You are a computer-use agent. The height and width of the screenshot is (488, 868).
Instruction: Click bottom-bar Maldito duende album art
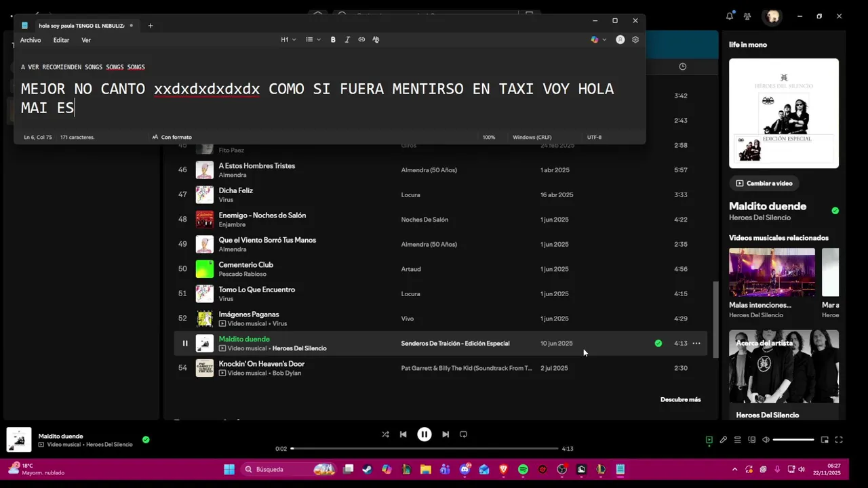pyautogui.click(x=19, y=440)
